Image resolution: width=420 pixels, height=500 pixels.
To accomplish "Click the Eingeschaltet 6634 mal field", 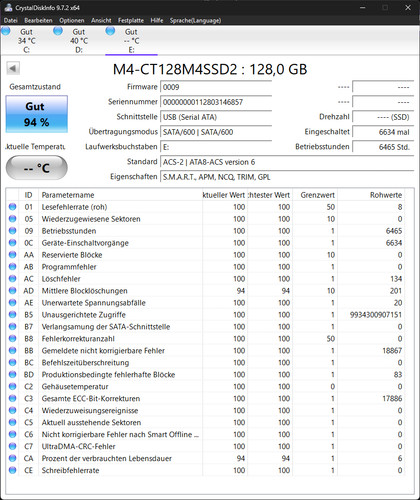I will click(x=383, y=132).
